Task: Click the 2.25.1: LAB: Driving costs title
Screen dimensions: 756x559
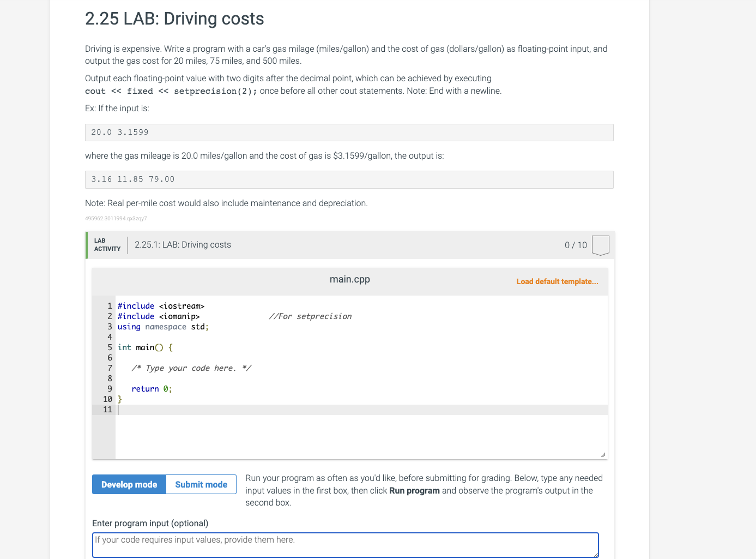Action: (x=183, y=244)
